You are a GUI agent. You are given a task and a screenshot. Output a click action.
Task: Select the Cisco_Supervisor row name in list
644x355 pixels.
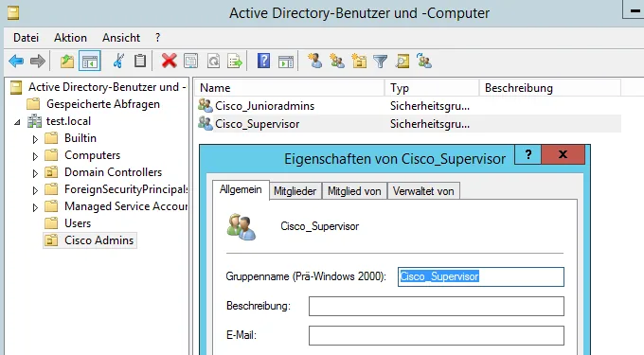[257, 124]
